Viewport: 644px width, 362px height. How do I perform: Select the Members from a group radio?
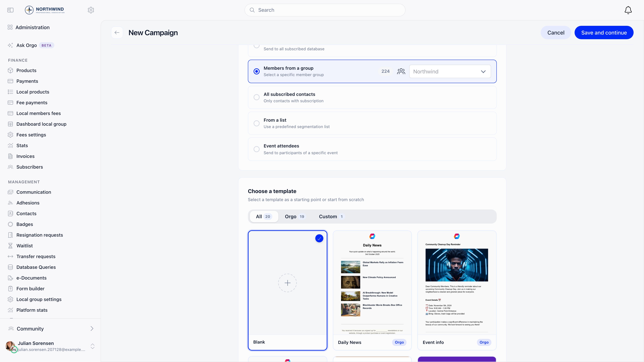tap(256, 71)
